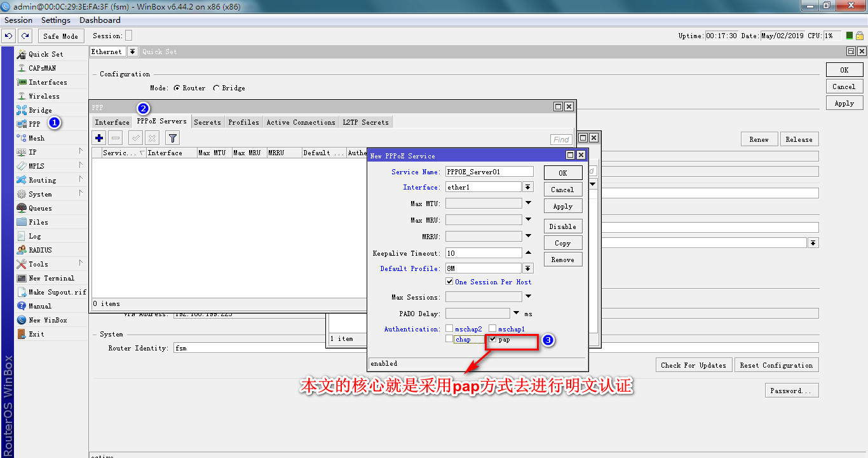Screen dimensions: 868x458
Task: Toggle pap authentication checkbox
Action: 492,339
